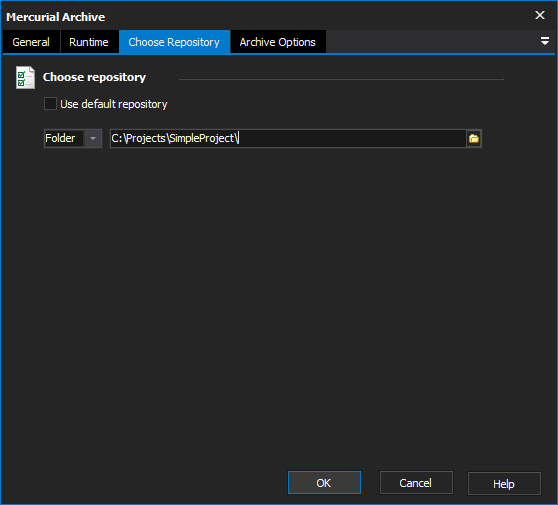Select the Folder combo box text

click(x=60, y=138)
